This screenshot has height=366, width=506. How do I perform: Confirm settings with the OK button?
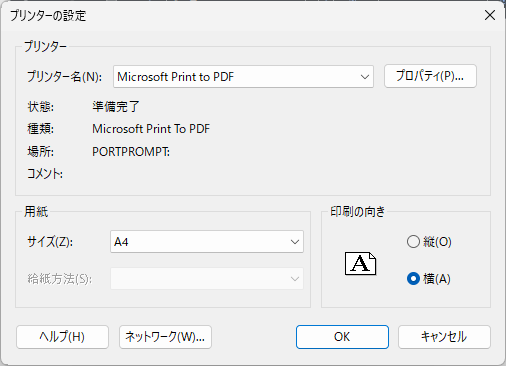click(x=342, y=337)
